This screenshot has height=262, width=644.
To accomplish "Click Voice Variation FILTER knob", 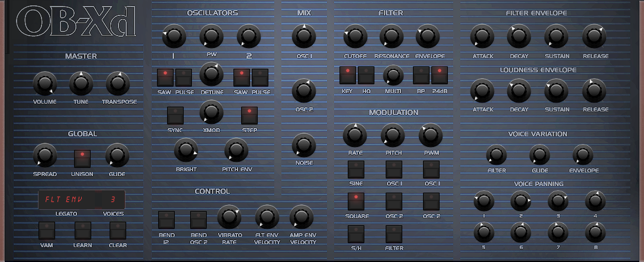I will [496, 155].
